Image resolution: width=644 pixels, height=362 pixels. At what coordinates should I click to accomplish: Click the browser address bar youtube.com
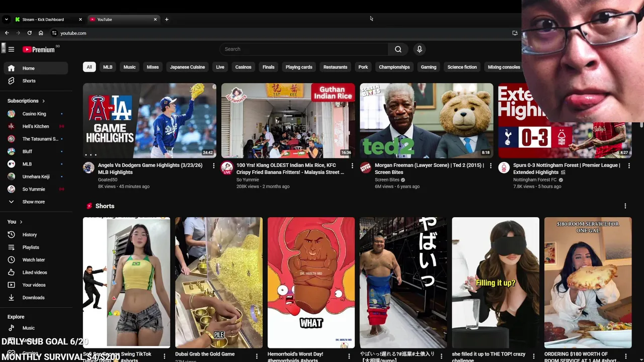coord(73,33)
